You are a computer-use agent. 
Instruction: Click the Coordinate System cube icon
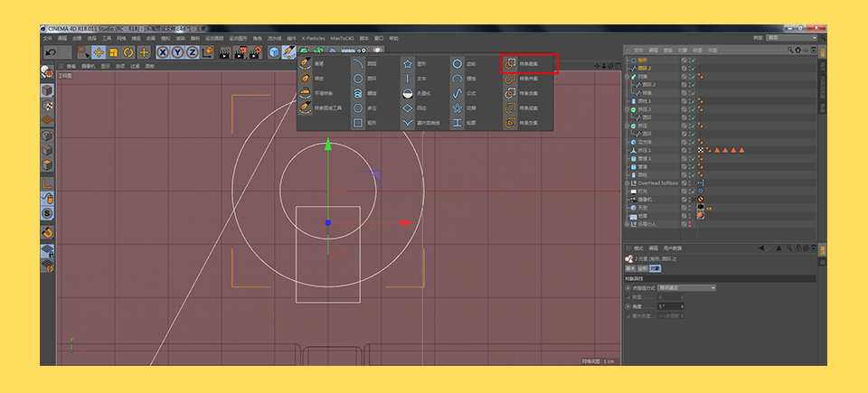[208, 52]
